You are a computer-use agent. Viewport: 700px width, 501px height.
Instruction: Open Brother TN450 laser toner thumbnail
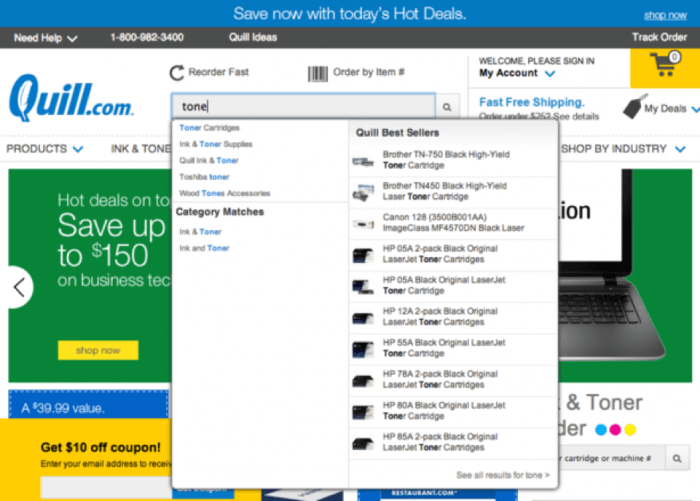pyautogui.click(x=363, y=192)
